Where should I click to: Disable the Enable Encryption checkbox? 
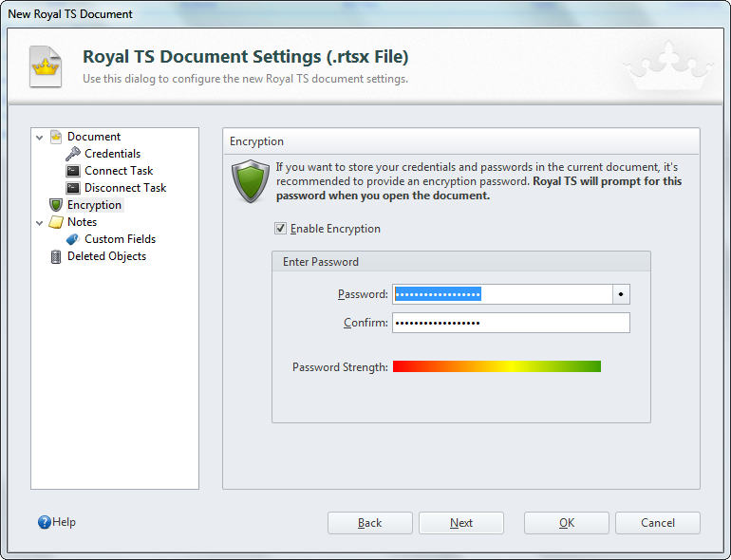point(280,229)
